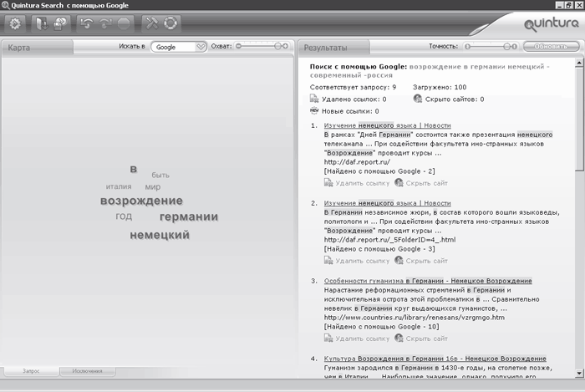Screen dimensions: 585x392
Task: Click the word 'возрождение' in the map
Action: coord(141,201)
